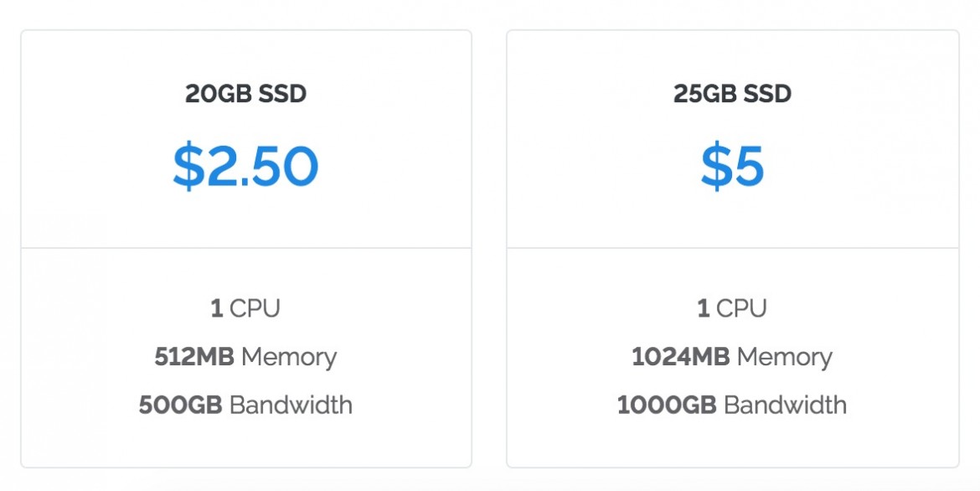Click the bold 512MB value

[x=194, y=357]
